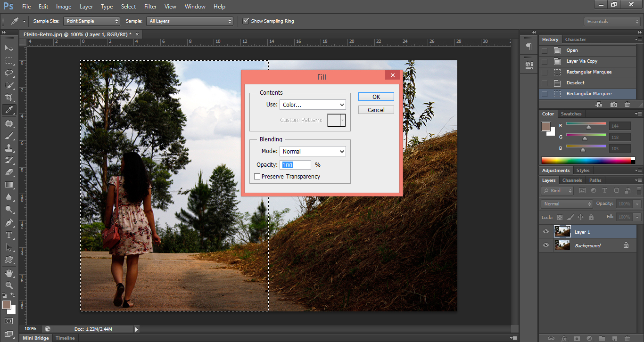The height and width of the screenshot is (342, 644).
Task: Select the Lasso tool
Action: (x=9, y=73)
